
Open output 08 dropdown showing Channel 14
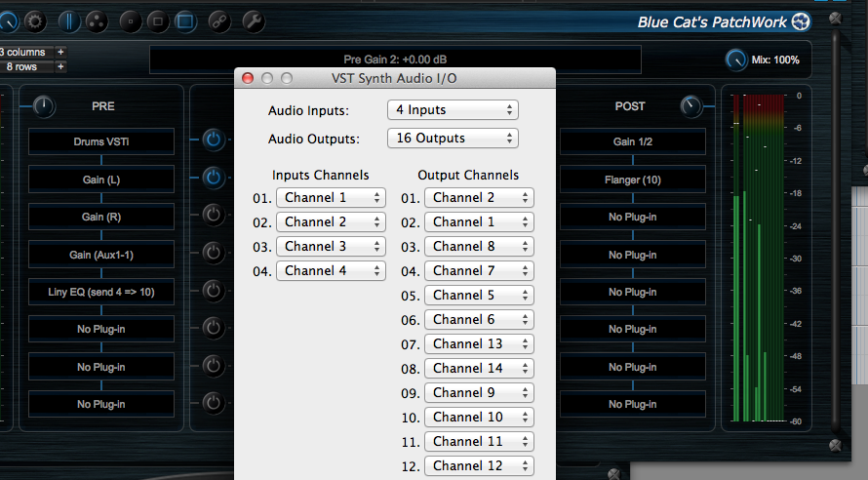pos(480,368)
